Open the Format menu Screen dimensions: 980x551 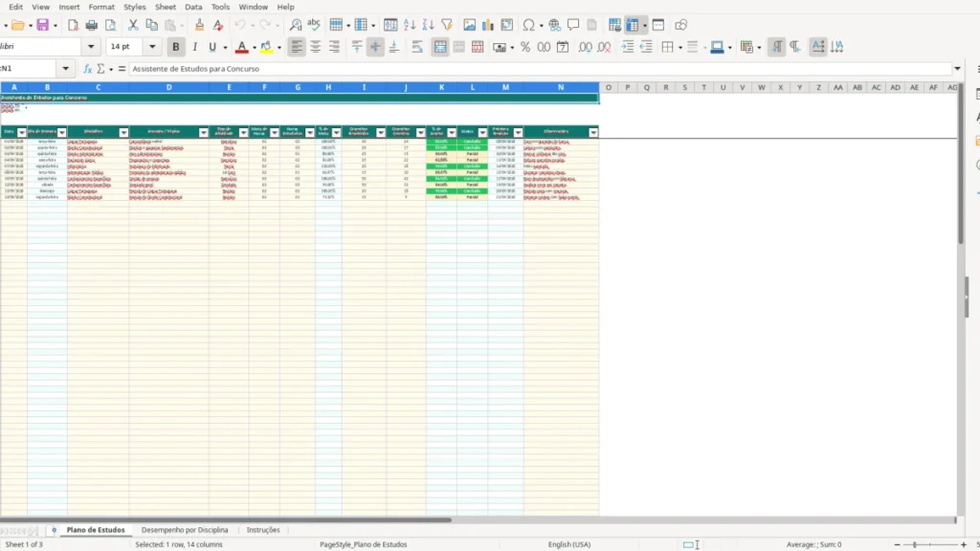[x=101, y=7]
